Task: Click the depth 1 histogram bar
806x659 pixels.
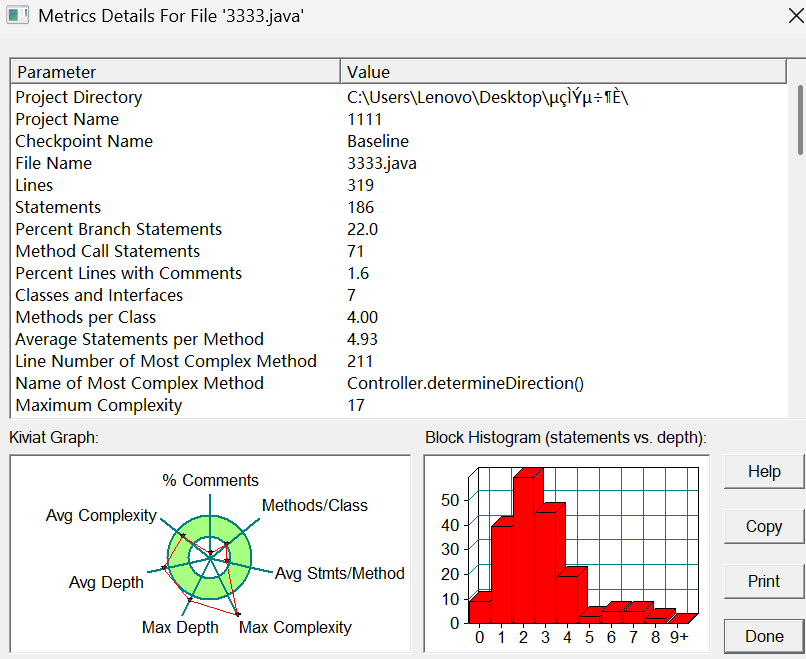Action: (x=502, y=575)
